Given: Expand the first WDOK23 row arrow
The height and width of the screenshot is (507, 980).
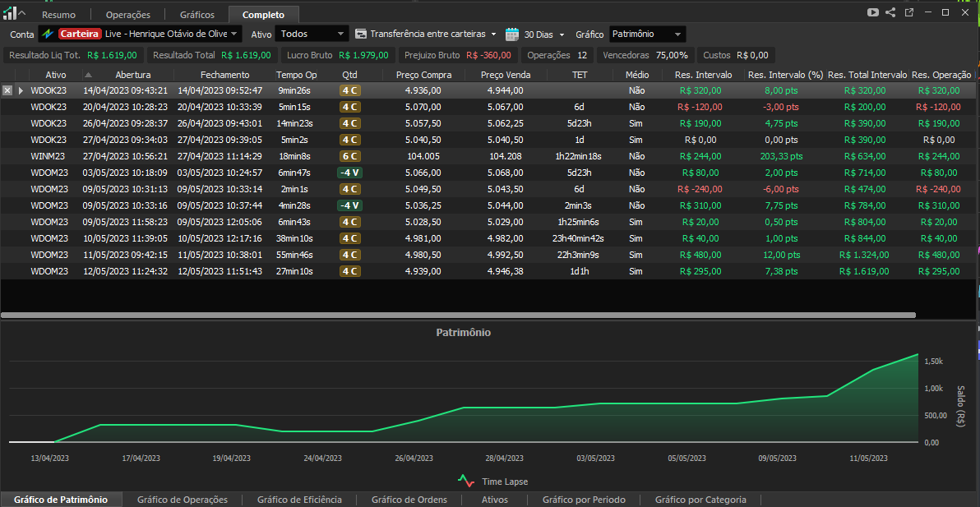Looking at the screenshot, I should tap(21, 90).
